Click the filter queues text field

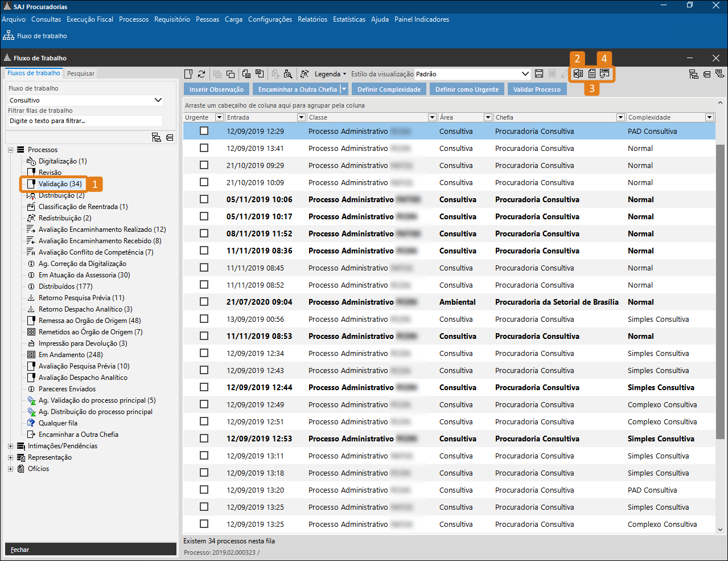point(85,121)
